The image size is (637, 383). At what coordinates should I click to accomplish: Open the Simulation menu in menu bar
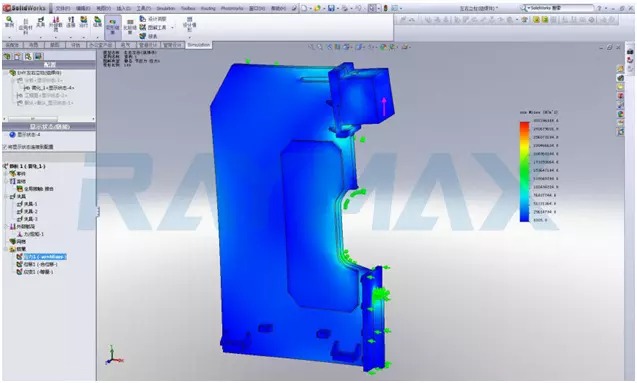(166, 8)
